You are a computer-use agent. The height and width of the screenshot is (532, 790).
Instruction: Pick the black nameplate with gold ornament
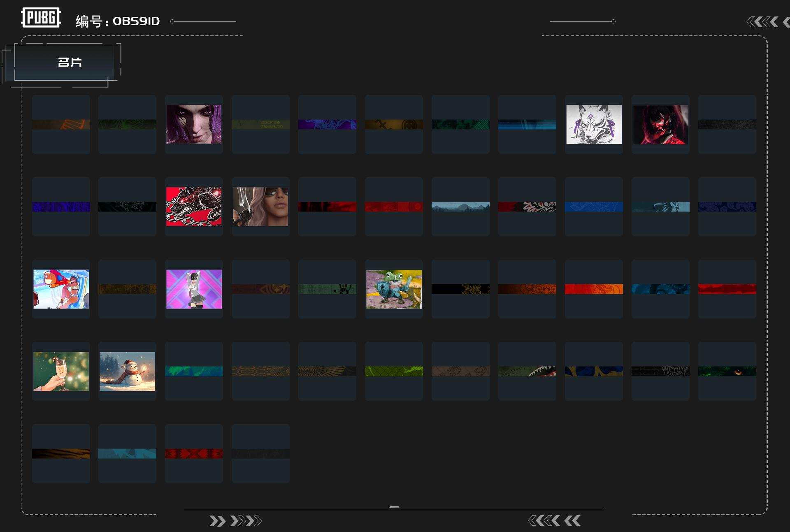tap(460, 289)
